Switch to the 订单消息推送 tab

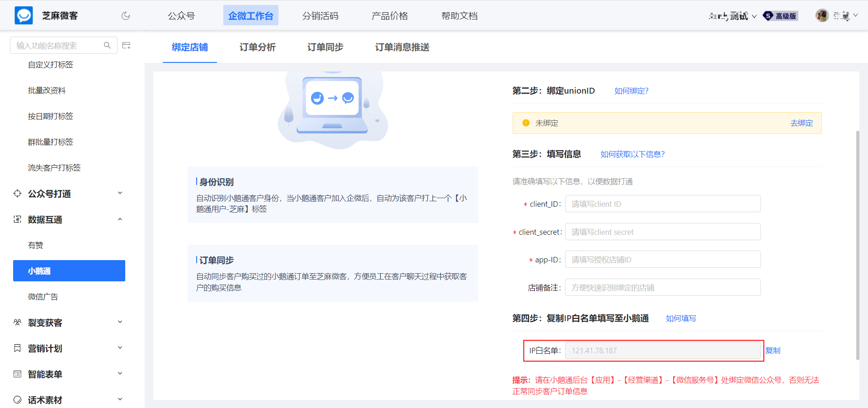[402, 47]
